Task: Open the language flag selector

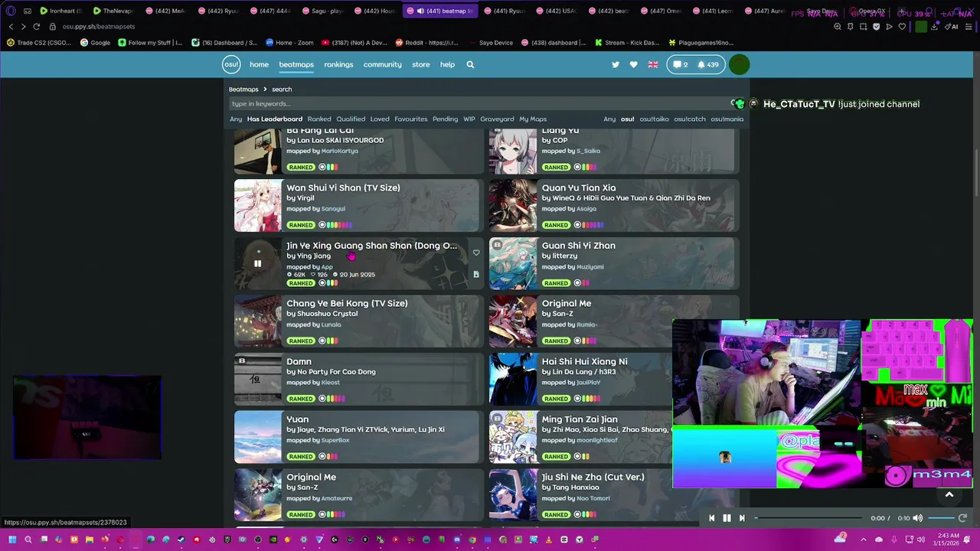Action: tap(653, 65)
